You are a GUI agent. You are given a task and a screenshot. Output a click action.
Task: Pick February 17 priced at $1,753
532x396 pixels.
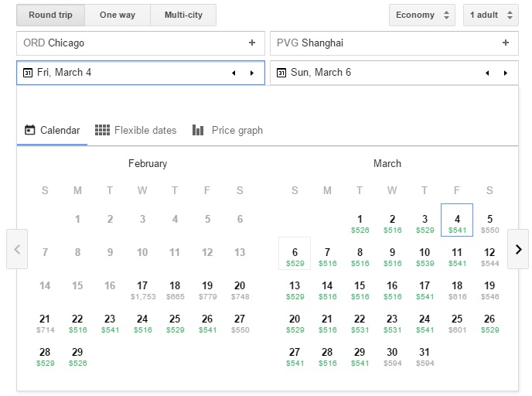point(142,289)
